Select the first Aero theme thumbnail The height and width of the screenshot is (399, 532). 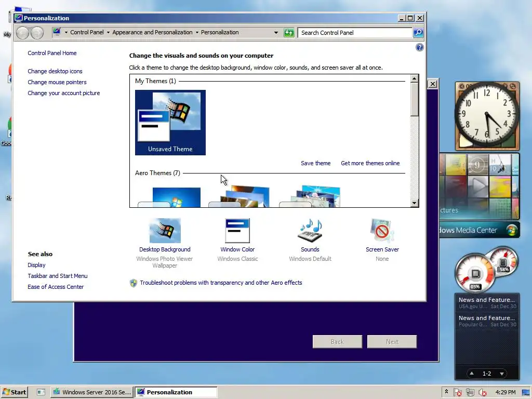click(x=170, y=197)
